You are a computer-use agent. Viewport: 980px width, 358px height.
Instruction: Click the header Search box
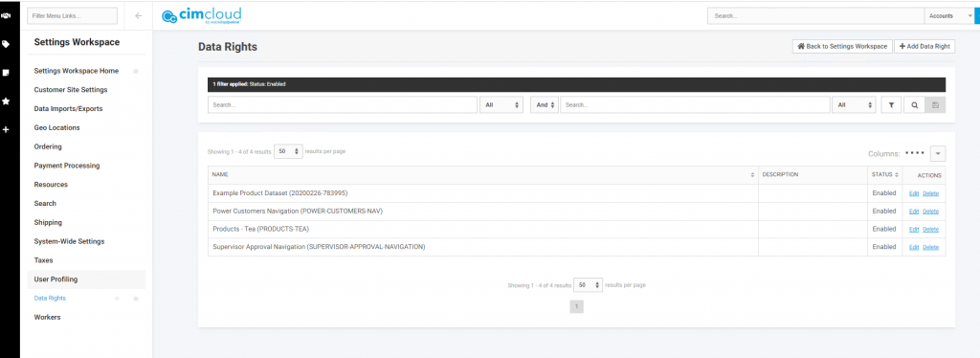(815, 15)
